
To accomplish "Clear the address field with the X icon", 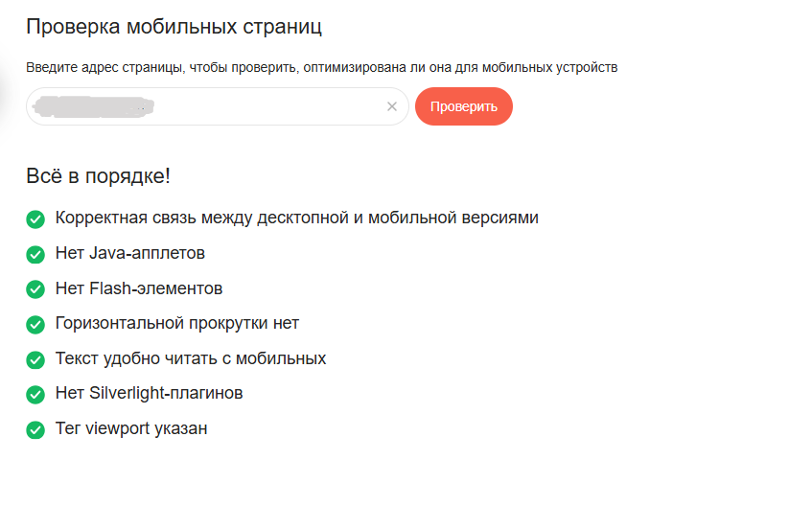I will coord(391,106).
